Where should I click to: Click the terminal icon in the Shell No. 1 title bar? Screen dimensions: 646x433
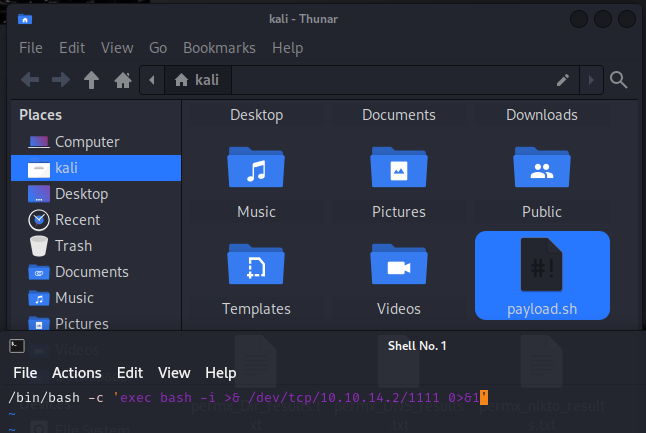17,346
